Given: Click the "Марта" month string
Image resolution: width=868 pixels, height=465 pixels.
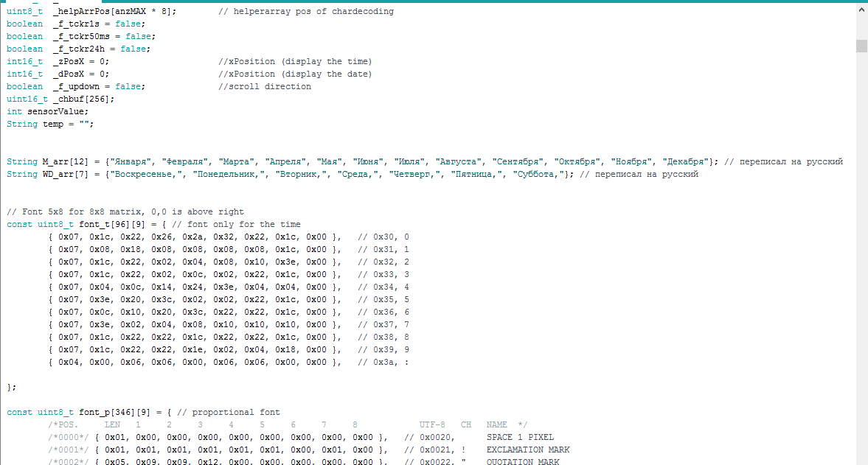Looking at the screenshot, I should [x=237, y=162].
